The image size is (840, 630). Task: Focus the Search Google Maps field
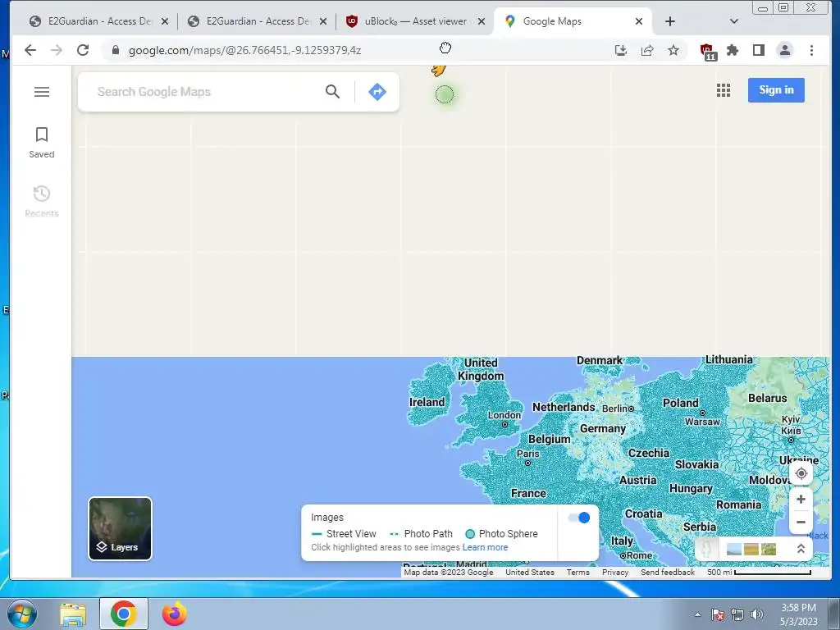(x=206, y=92)
